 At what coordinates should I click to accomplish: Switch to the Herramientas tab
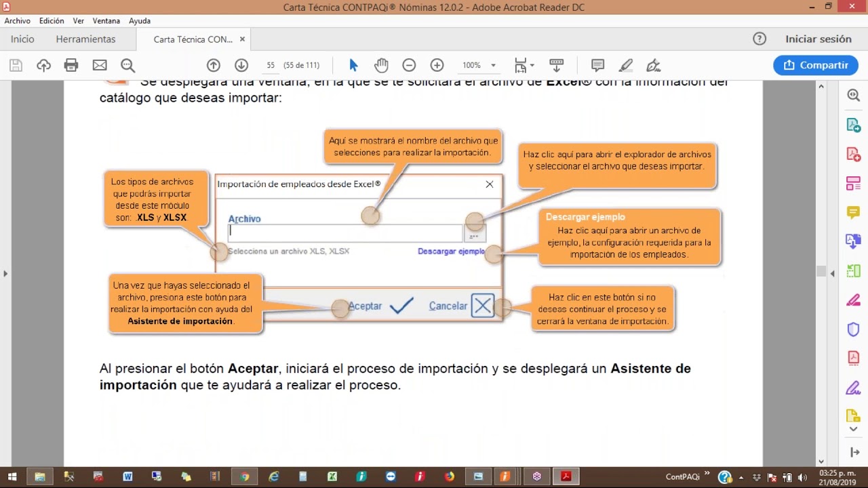pos(85,39)
